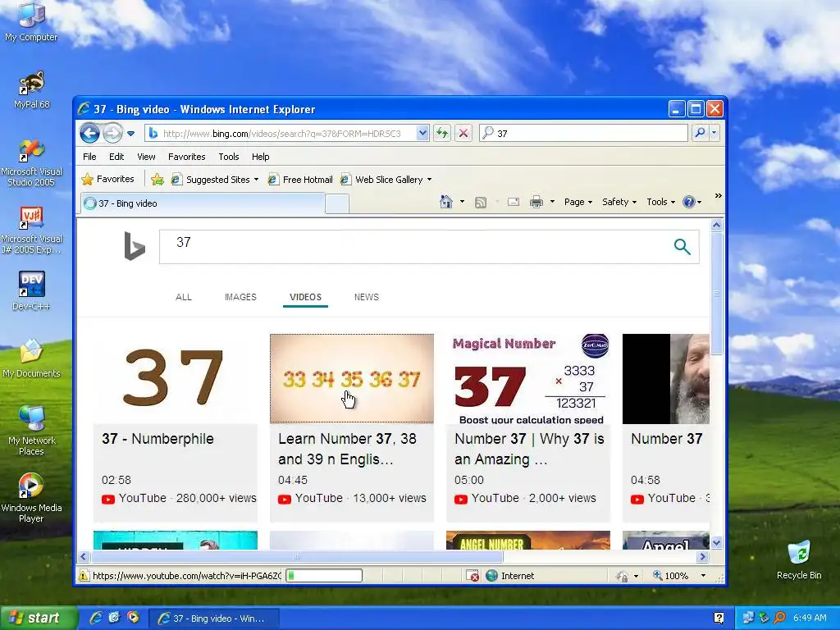The width and height of the screenshot is (840, 630).
Task: Click the '37 - Bing video' taskbar button
Action: click(x=213, y=619)
